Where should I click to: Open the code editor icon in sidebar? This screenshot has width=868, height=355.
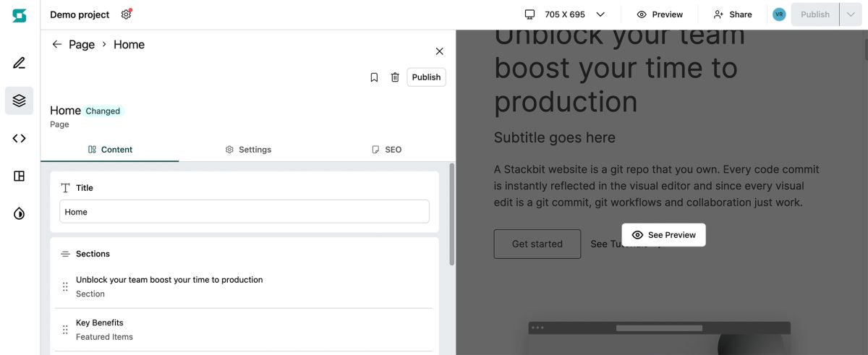(x=20, y=138)
